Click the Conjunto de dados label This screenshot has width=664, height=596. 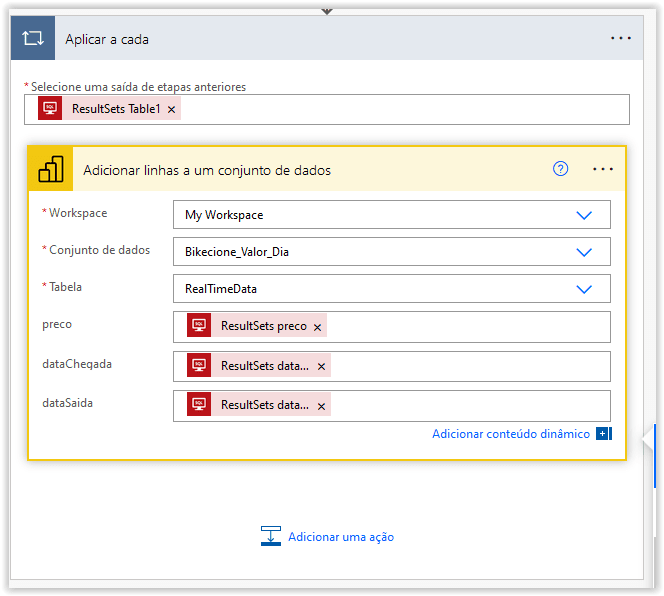point(100,250)
